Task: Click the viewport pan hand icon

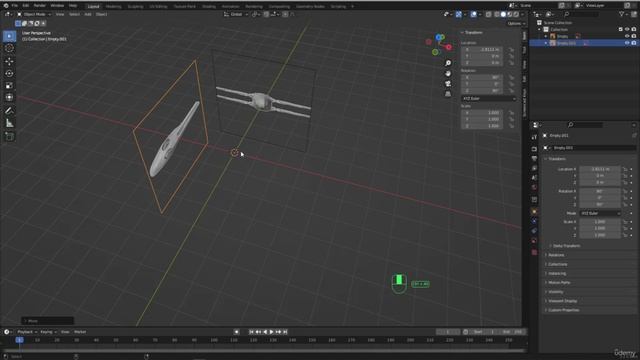Action: click(448, 73)
